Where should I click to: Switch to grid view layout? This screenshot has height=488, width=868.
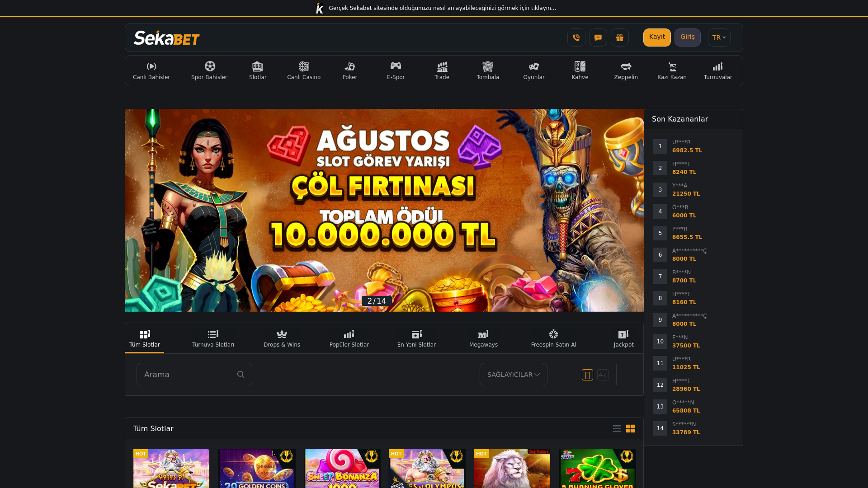[x=631, y=429]
